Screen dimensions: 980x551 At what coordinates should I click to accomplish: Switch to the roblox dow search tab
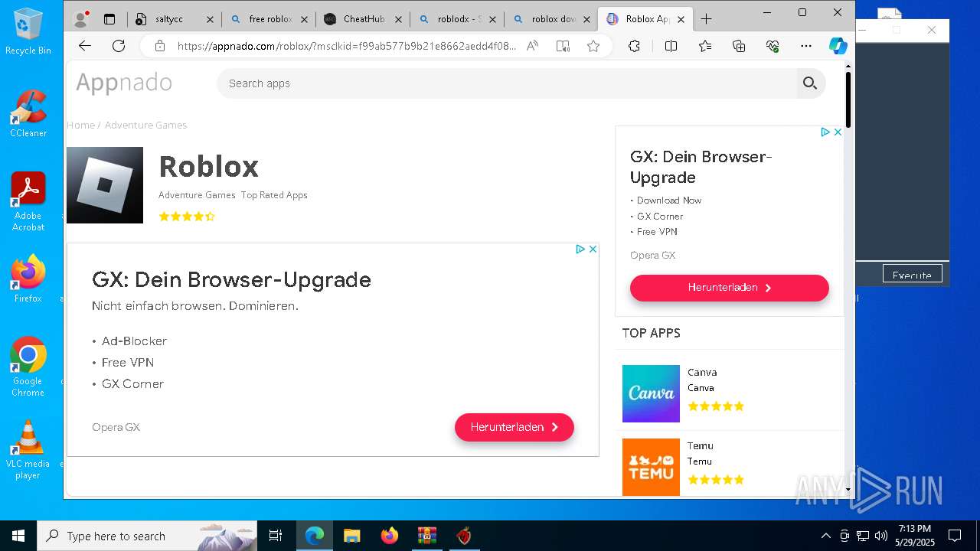(552, 19)
